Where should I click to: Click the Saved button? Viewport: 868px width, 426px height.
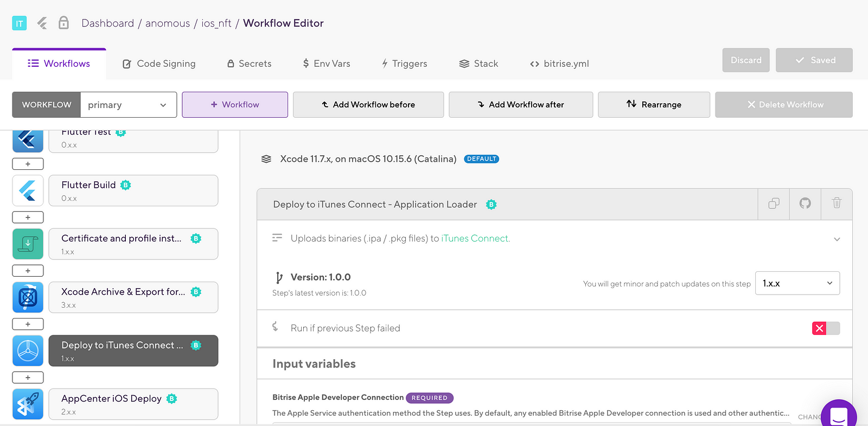pos(814,60)
